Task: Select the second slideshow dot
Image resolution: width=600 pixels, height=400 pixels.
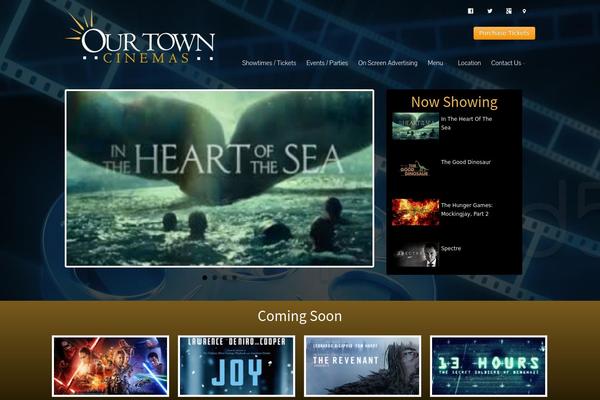Action: click(215, 278)
